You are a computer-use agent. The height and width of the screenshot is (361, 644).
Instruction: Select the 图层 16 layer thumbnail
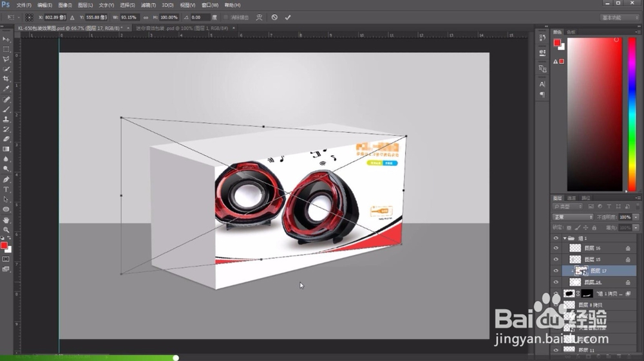[x=575, y=248]
